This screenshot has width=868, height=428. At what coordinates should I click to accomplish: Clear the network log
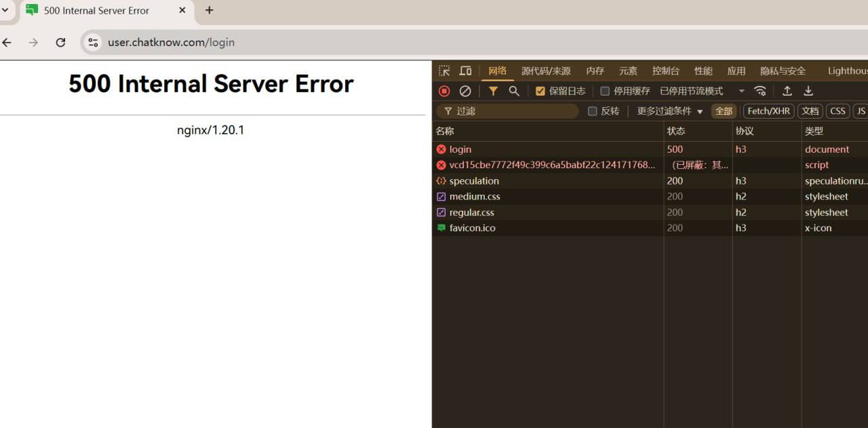(x=465, y=91)
